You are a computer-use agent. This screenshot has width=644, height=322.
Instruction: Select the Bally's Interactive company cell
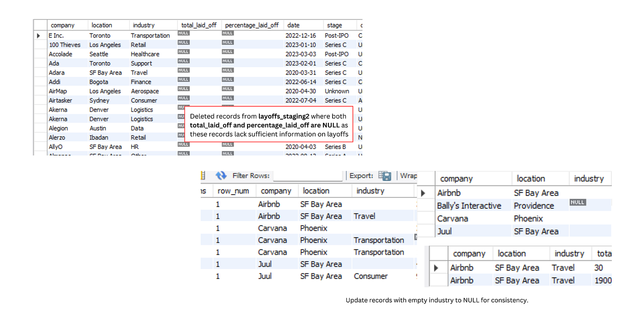tap(469, 206)
